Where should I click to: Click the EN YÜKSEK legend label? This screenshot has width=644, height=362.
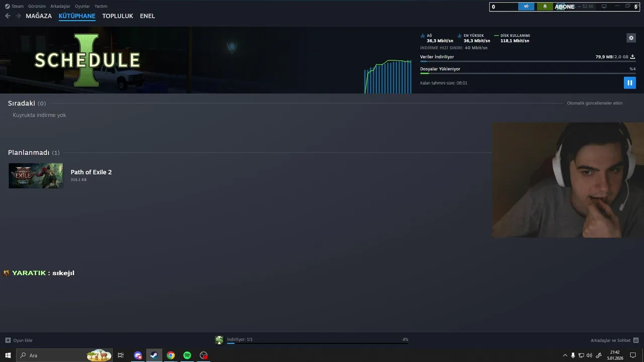pyautogui.click(x=473, y=36)
